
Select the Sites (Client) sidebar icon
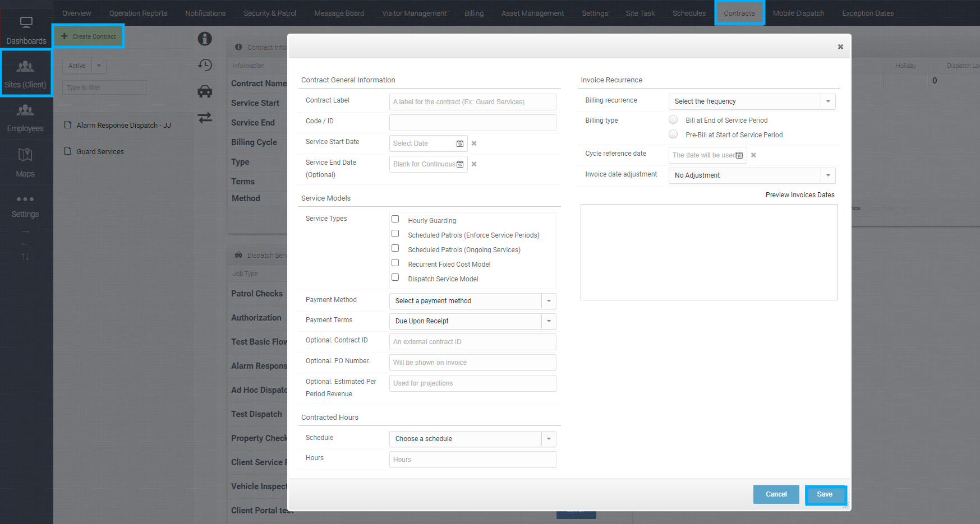pos(26,73)
